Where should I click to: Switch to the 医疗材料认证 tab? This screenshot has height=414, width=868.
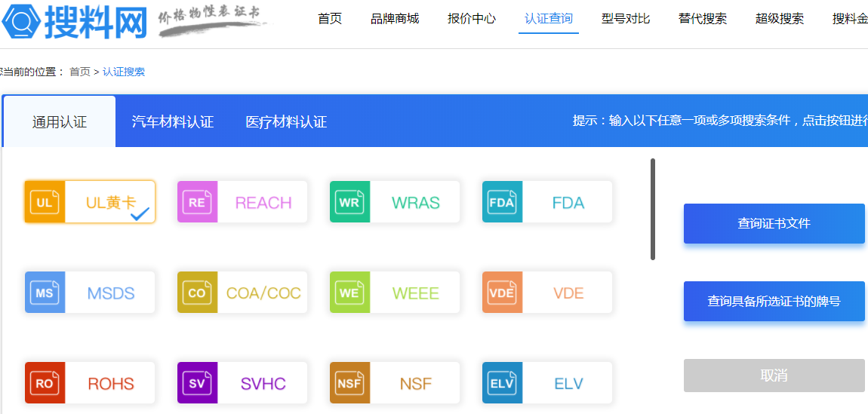(x=286, y=121)
